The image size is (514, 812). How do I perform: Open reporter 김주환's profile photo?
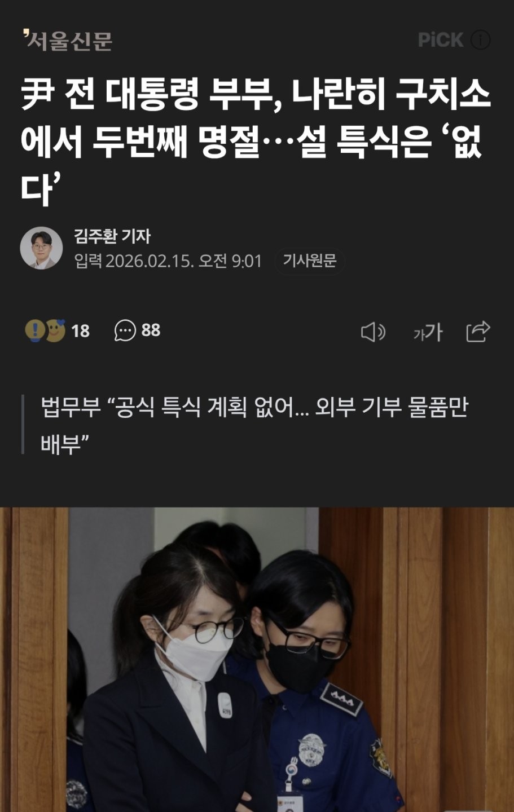click(41, 248)
